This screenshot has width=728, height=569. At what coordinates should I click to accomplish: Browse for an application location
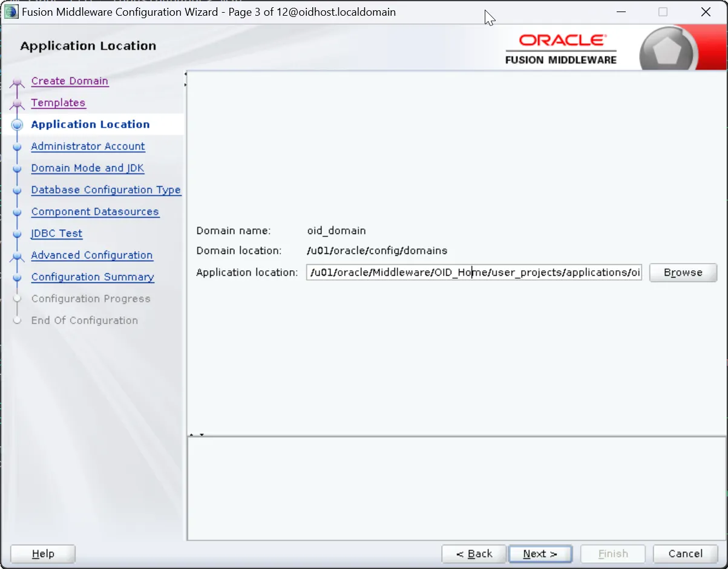pos(683,273)
